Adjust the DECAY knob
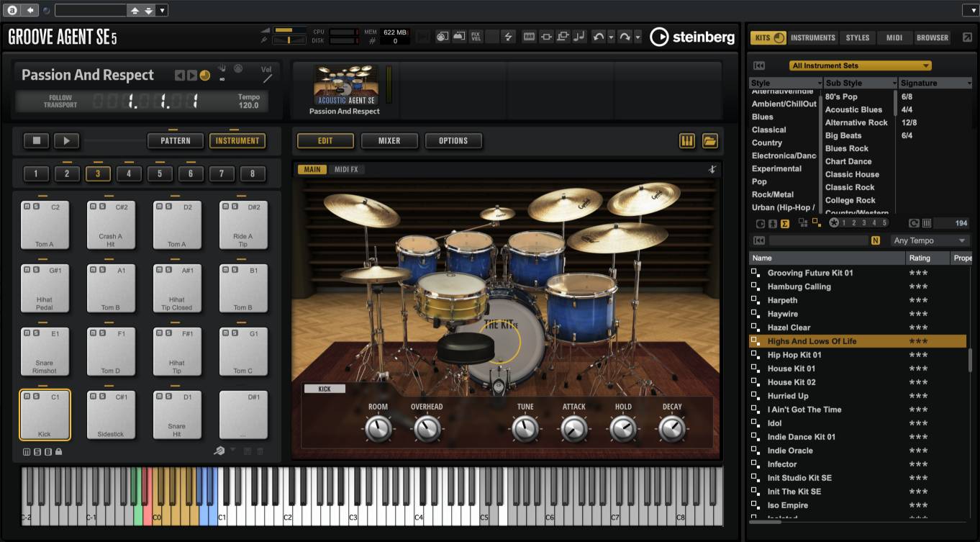The height and width of the screenshot is (542, 980). click(672, 429)
